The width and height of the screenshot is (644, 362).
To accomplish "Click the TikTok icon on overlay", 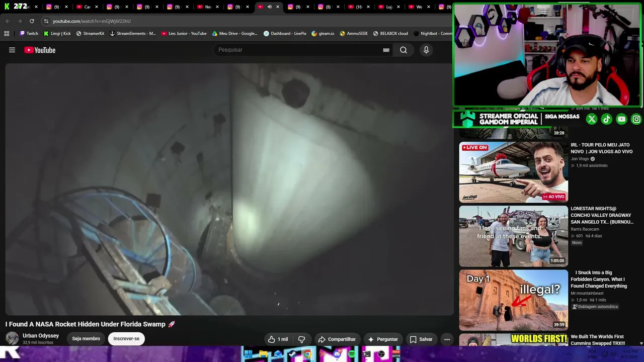I will point(607,119).
